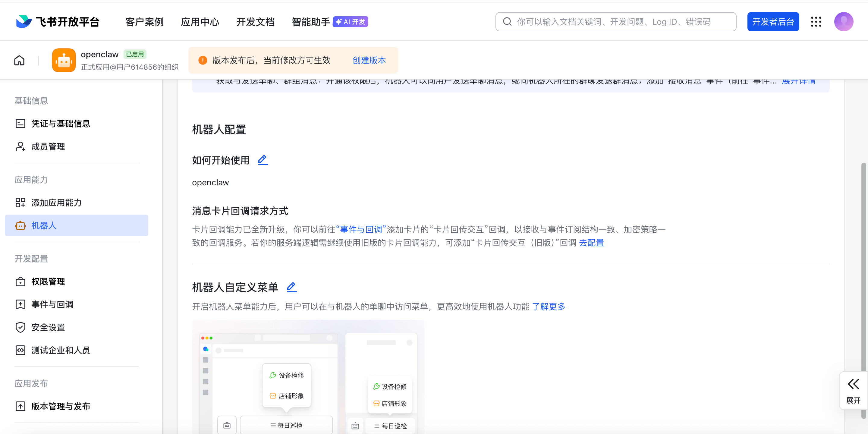Click the 飞书开放平台 logo
The image size is (868, 434).
[58, 22]
